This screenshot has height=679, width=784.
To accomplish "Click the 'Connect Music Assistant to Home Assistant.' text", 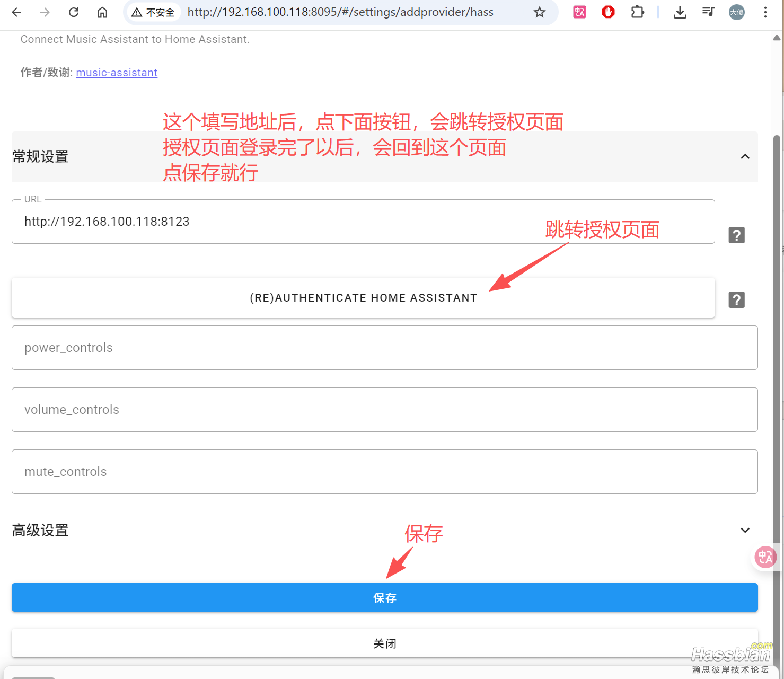I will pyautogui.click(x=135, y=39).
